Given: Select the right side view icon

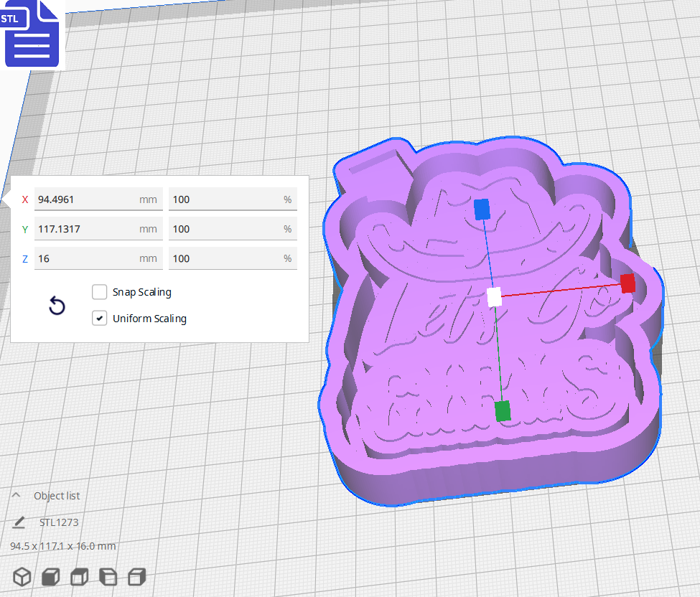Looking at the screenshot, I should click(136, 576).
